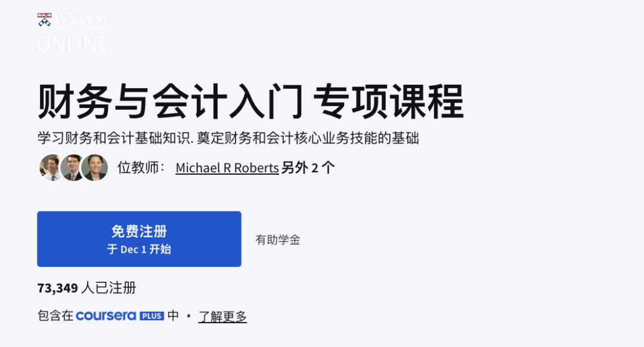This screenshot has height=347, width=644.
Task: Click the course subtitle description text
Action: click(x=229, y=138)
